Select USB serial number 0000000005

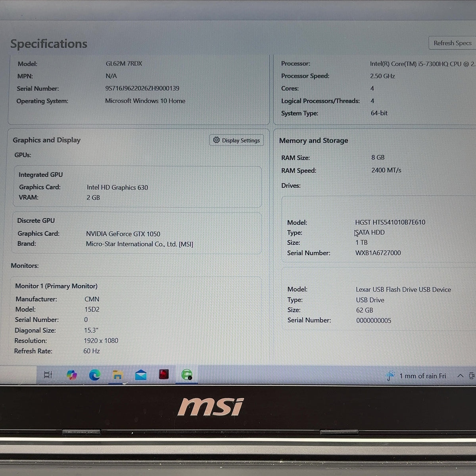374,321
